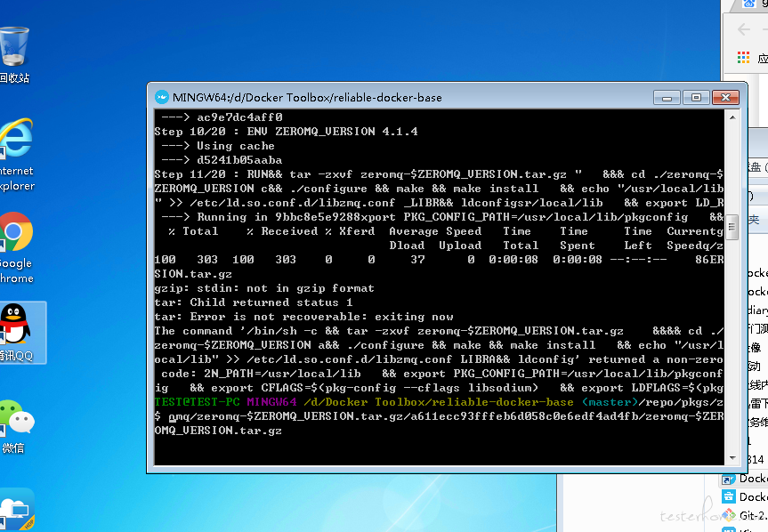Click the terminal scrollbar up arrow
The image size is (768, 532).
pyautogui.click(x=732, y=117)
